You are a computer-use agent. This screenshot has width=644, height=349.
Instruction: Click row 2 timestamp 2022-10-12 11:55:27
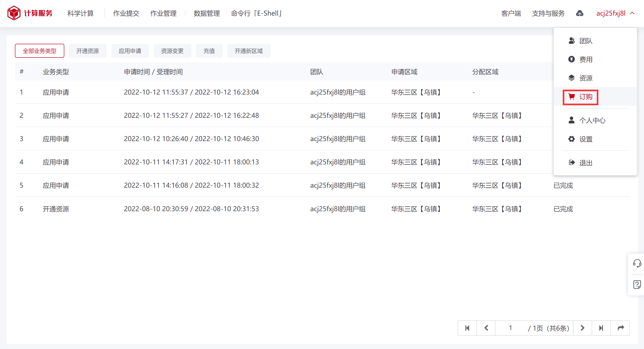(156, 115)
